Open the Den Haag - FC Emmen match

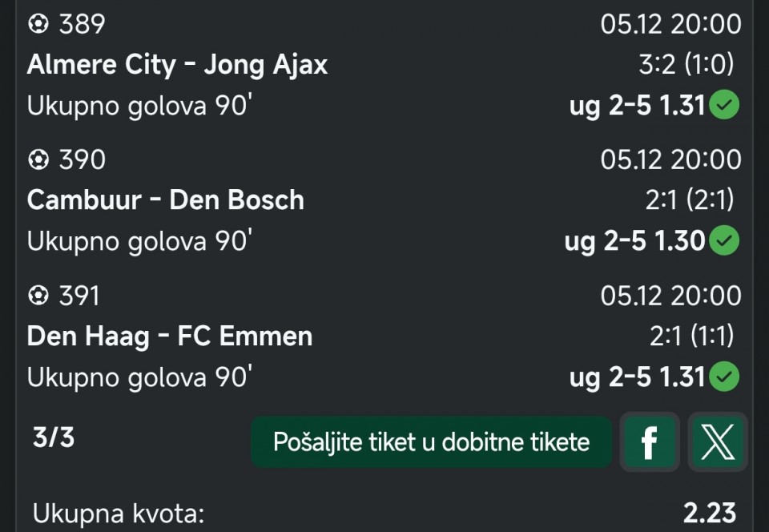(x=170, y=336)
